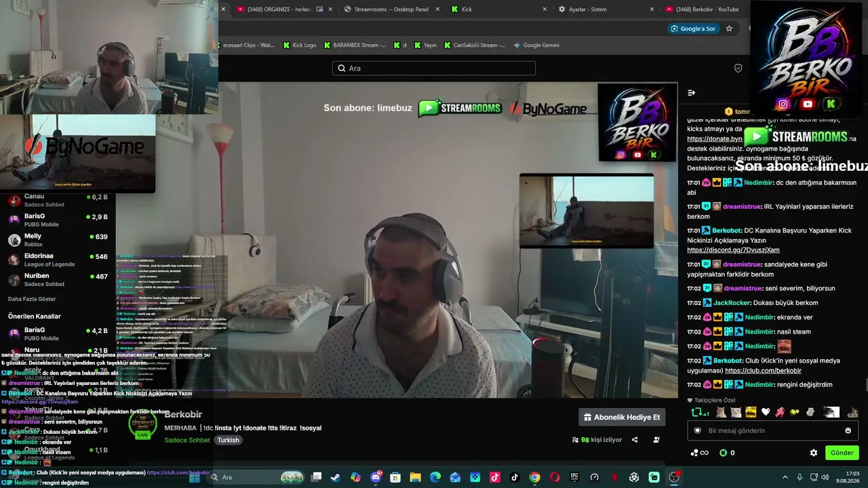Open the emoji picker in chat input
The width and height of the screenshot is (868, 488).
coord(848,430)
